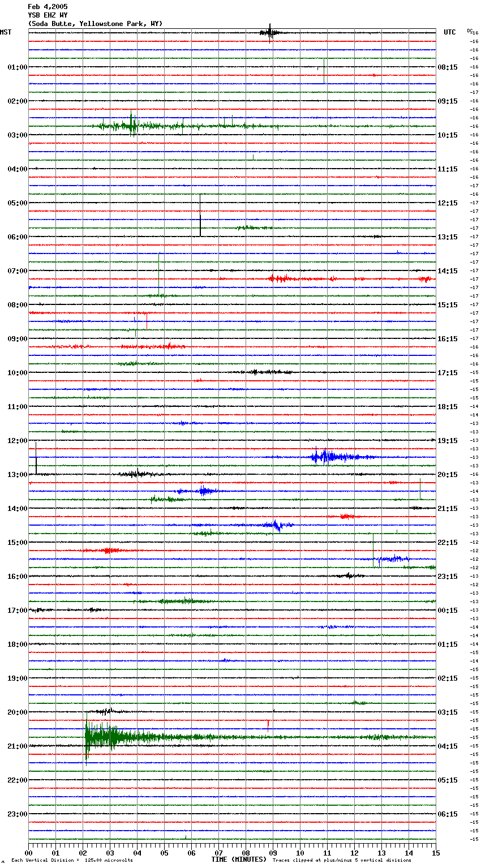Viewport: 481px width, 868px height.
Task: Click the "11:00" MST time label
Action: pos(18,407)
